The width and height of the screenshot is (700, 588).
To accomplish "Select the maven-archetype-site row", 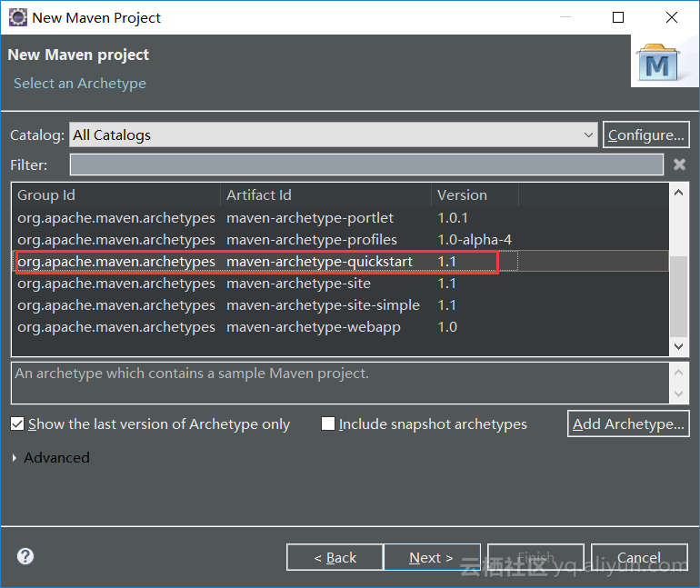I will (341, 284).
